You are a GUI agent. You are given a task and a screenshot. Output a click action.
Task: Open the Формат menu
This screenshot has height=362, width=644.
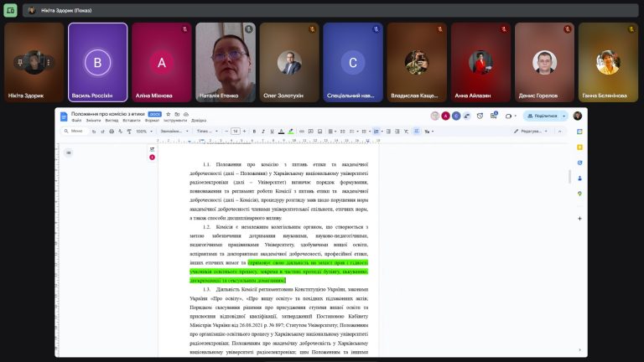pyautogui.click(x=152, y=121)
